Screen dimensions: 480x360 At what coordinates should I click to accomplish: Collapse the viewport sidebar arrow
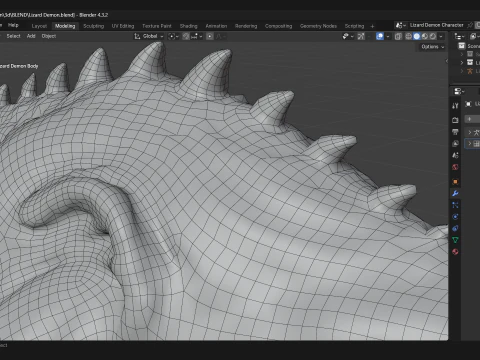coord(446,61)
